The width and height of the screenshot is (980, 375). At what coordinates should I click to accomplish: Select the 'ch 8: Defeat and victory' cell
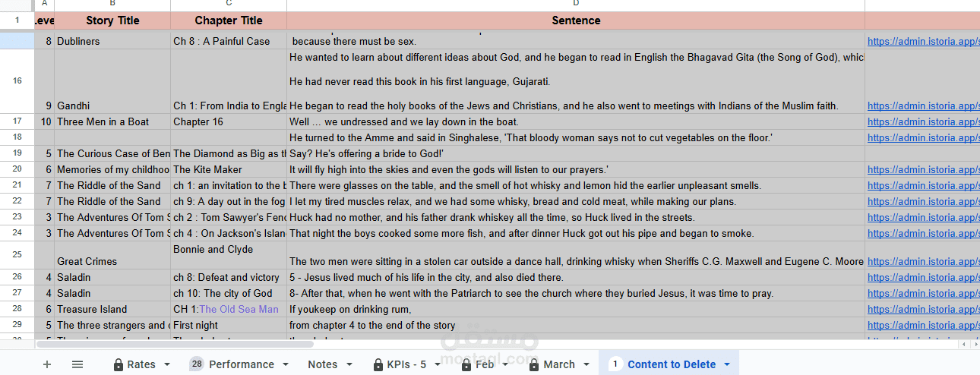tap(229, 277)
